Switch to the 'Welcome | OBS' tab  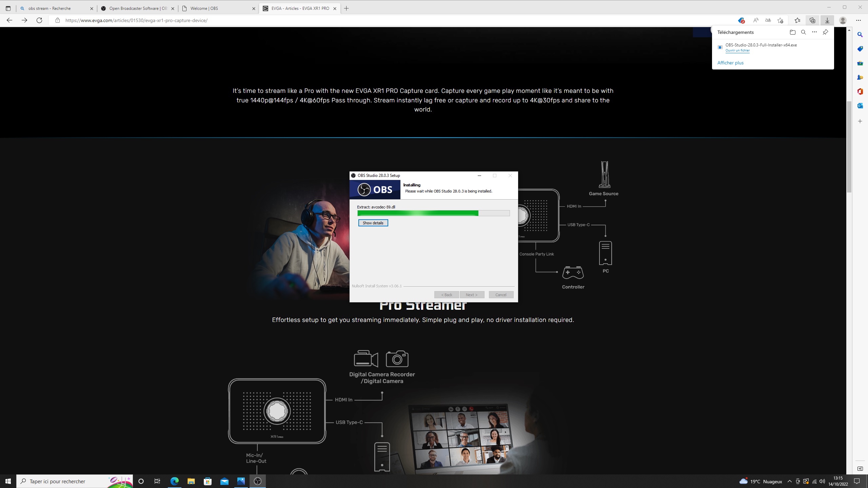(x=219, y=8)
